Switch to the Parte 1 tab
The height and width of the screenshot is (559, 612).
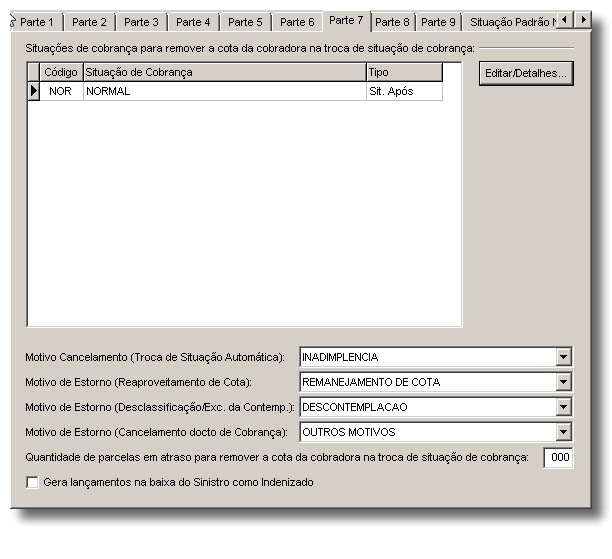tap(36, 22)
